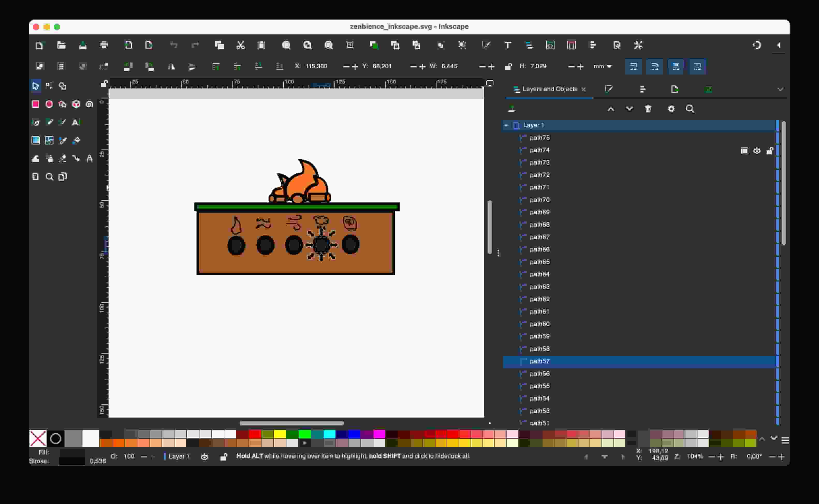Select the Rectangle tool
The image size is (819, 504).
[35, 104]
